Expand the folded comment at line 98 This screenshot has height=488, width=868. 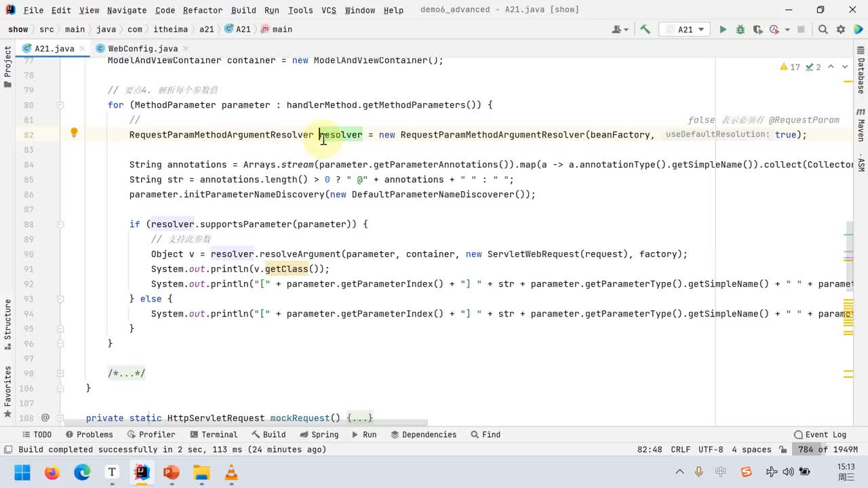[x=60, y=373]
